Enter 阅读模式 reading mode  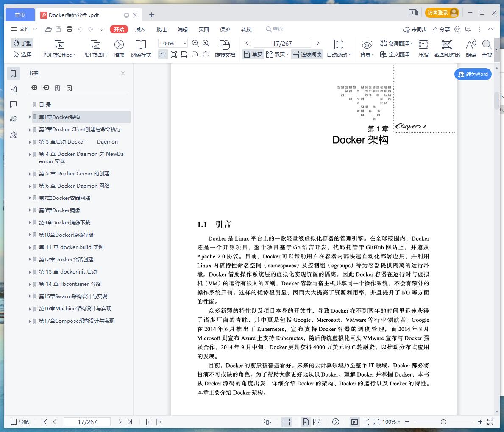[141, 49]
